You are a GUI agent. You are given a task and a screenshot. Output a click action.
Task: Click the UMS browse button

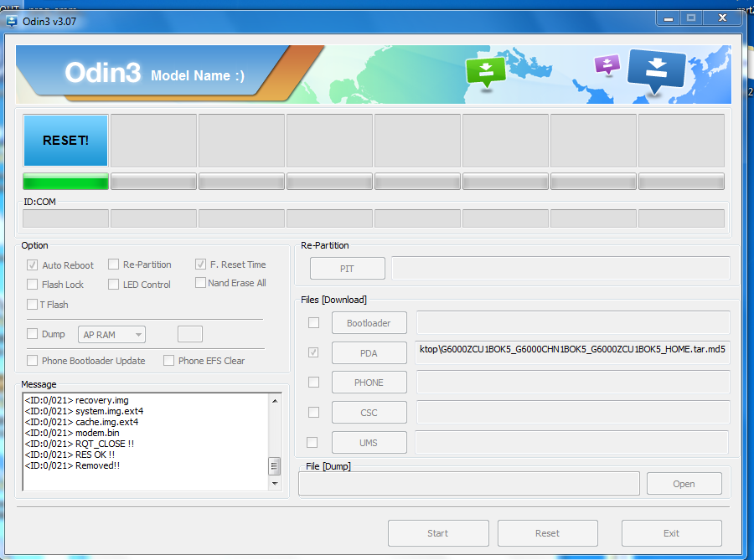coord(369,443)
